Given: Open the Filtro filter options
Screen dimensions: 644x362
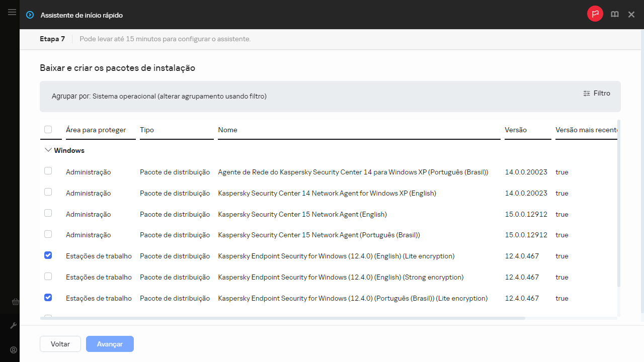Looking at the screenshot, I should 597,93.
